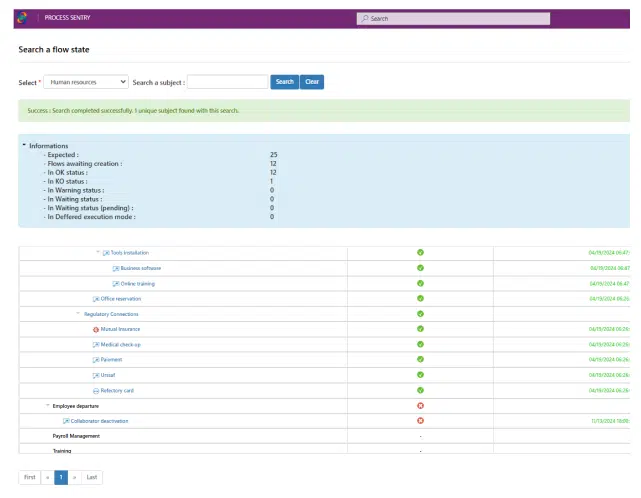Click the green status icon for Office reservation
The height and width of the screenshot is (498, 641).
[x=420, y=298]
